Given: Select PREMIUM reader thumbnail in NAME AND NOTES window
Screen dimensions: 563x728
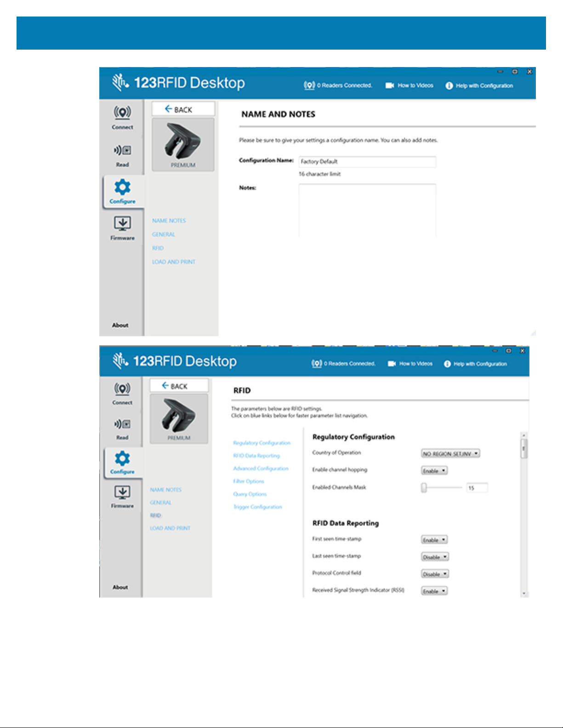Looking at the screenshot, I should [x=183, y=145].
